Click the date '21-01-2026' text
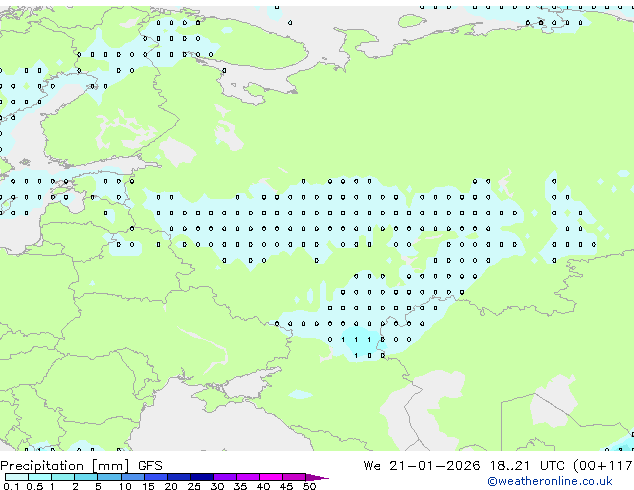Image resolution: width=634 pixels, height=490 pixels. click(435, 466)
